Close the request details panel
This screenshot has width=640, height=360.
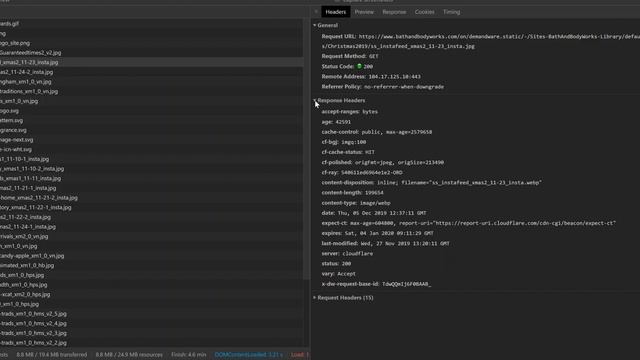click(x=316, y=12)
